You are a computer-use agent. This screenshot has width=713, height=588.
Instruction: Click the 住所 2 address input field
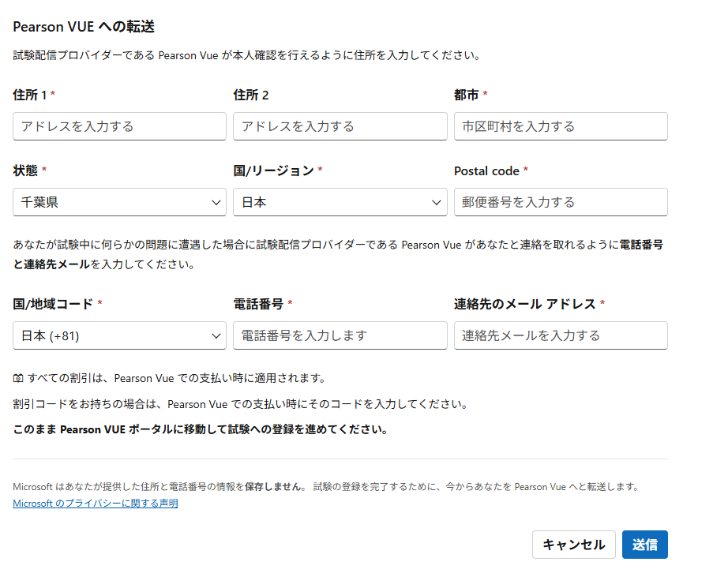coord(340,126)
